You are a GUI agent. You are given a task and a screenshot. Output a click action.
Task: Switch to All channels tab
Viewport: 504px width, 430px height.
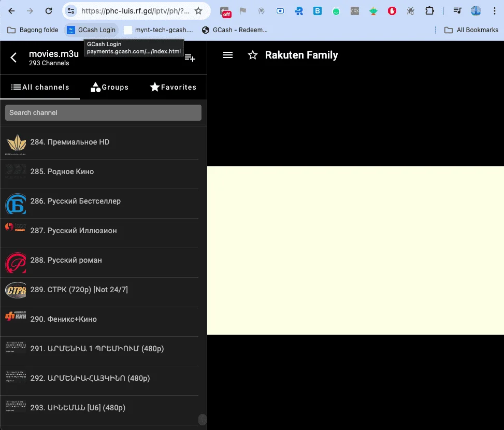(40, 87)
